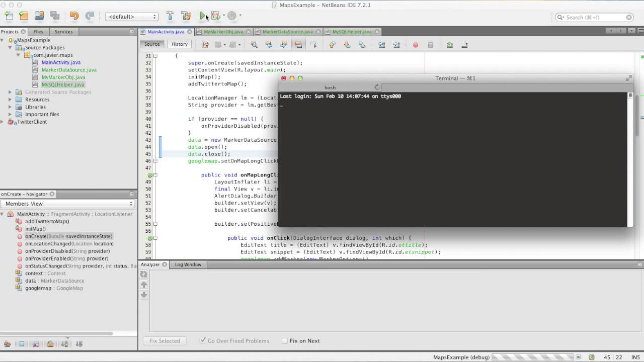Select MarkerDataSource.java in Projects tree
The height and width of the screenshot is (362, 644).
click(x=69, y=70)
